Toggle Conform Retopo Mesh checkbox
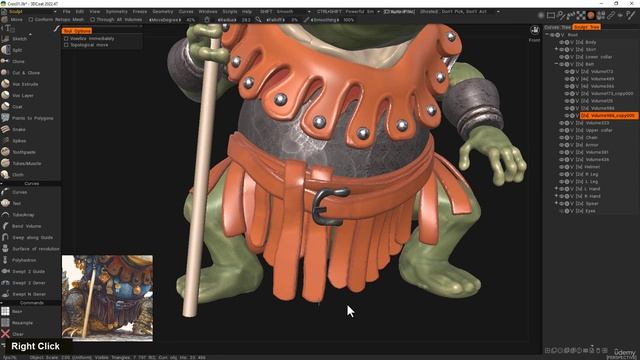Image resolution: width=640 pixels, height=360 pixels. 31,19
